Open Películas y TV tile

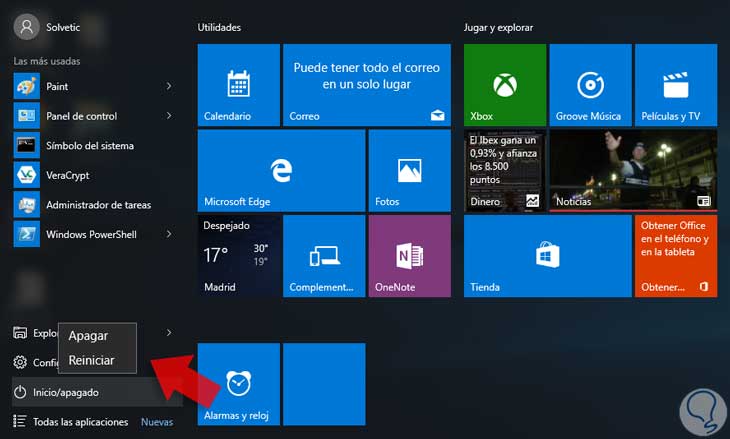[x=676, y=85]
